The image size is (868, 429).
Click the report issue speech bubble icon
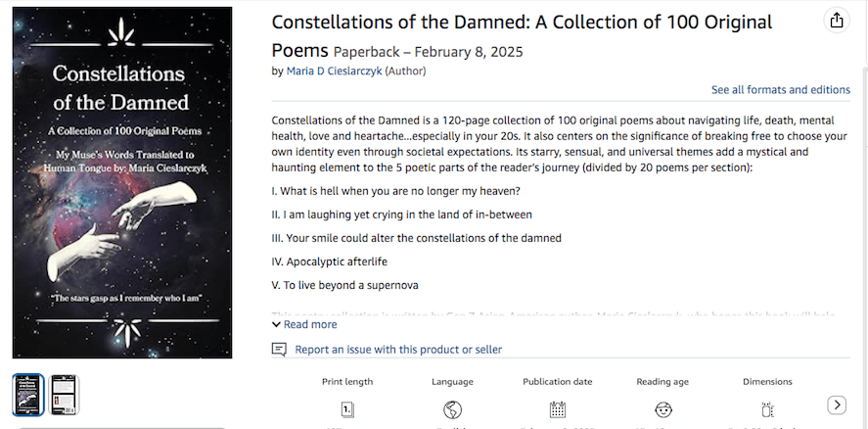click(279, 350)
